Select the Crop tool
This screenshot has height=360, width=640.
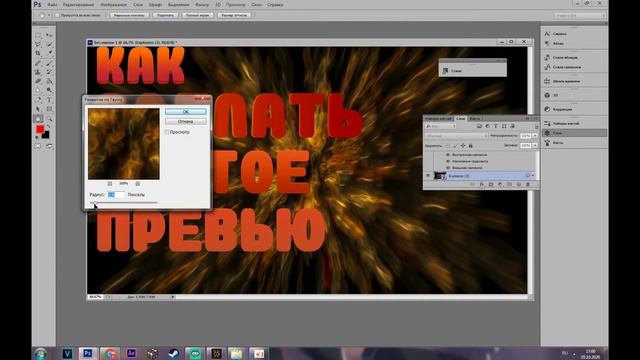pyautogui.click(x=38, y=53)
